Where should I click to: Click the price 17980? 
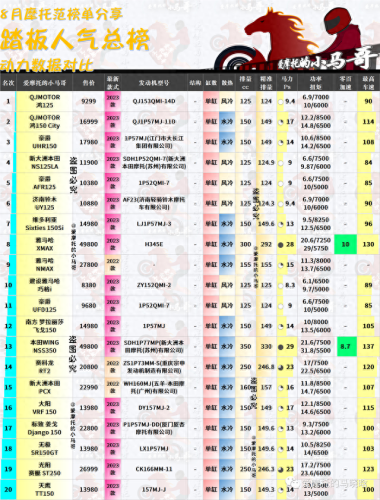[x=89, y=142]
